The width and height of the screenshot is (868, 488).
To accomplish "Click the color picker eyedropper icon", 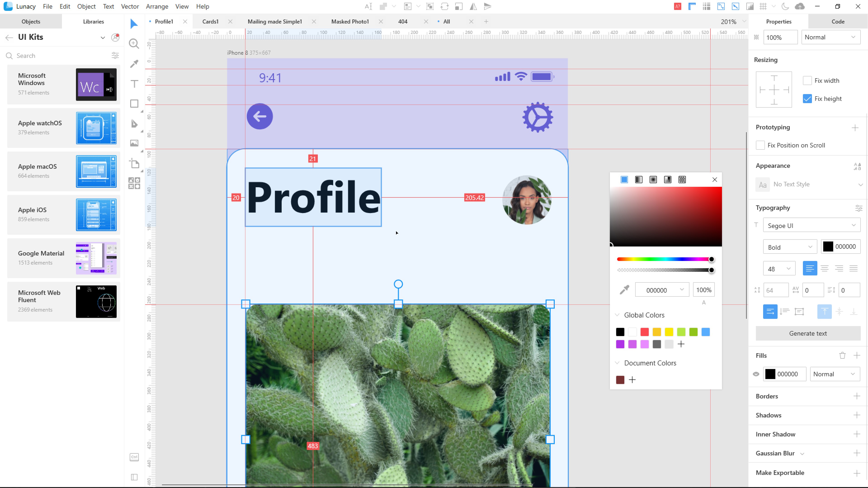I will click(x=624, y=290).
